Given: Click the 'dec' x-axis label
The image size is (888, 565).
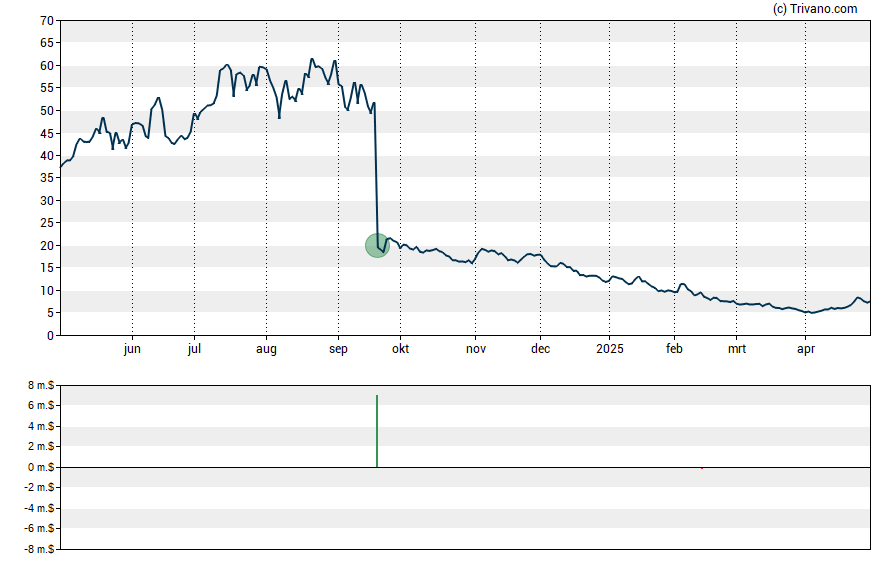Looking at the screenshot, I should [x=540, y=349].
